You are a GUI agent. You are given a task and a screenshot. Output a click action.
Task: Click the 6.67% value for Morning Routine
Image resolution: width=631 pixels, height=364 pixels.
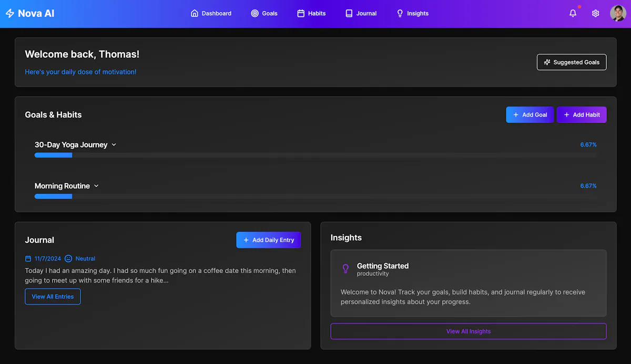pos(588,186)
